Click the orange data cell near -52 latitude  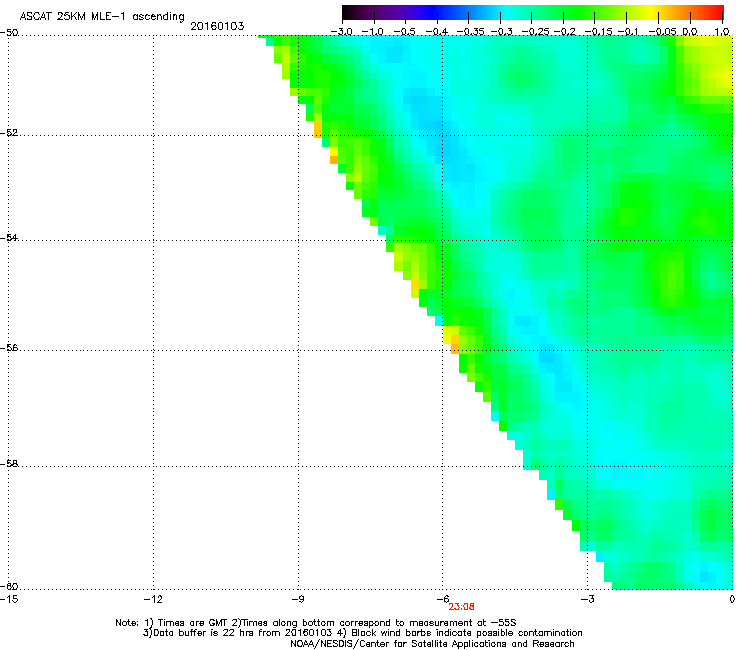tap(318, 129)
